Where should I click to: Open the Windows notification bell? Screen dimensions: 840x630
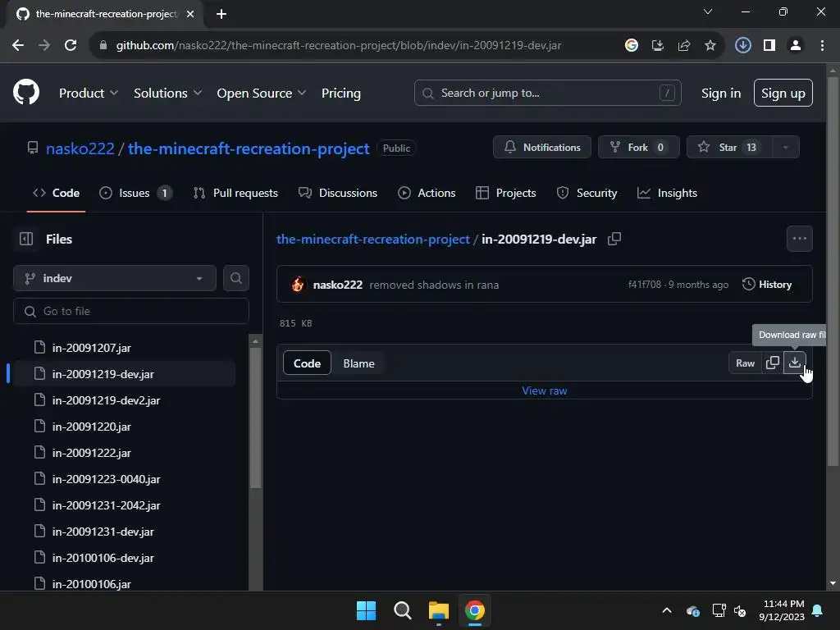coord(818,610)
